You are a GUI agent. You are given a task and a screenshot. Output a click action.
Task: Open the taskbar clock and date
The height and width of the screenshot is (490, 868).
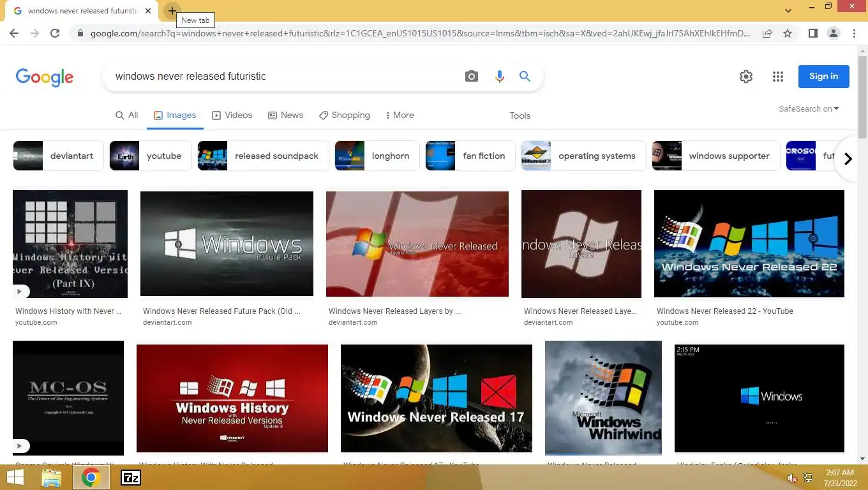tap(839, 477)
